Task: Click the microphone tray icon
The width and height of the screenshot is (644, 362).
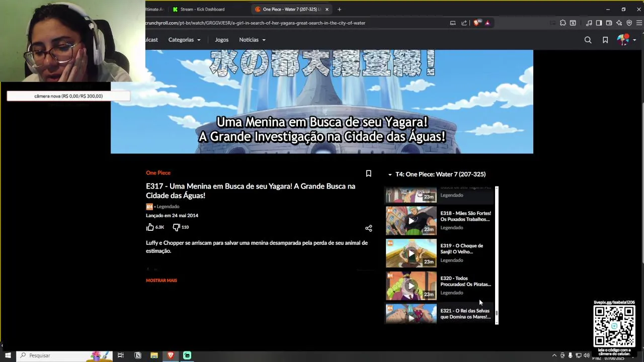Action: pyautogui.click(x=570, y=355)
